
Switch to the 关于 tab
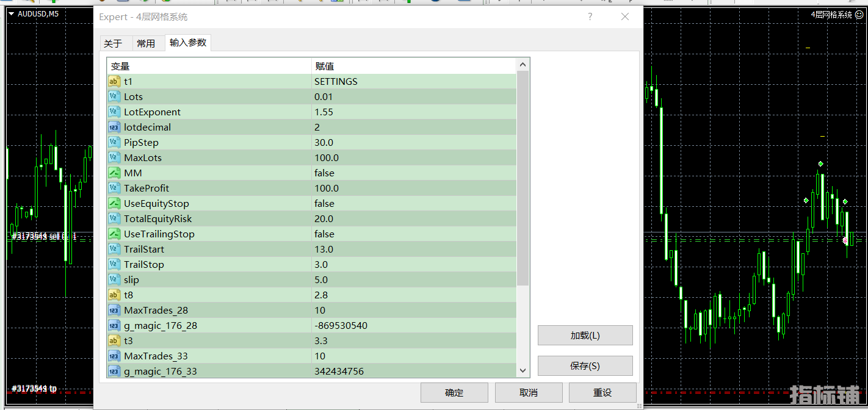pyautogui.click(x=113, y=43)
